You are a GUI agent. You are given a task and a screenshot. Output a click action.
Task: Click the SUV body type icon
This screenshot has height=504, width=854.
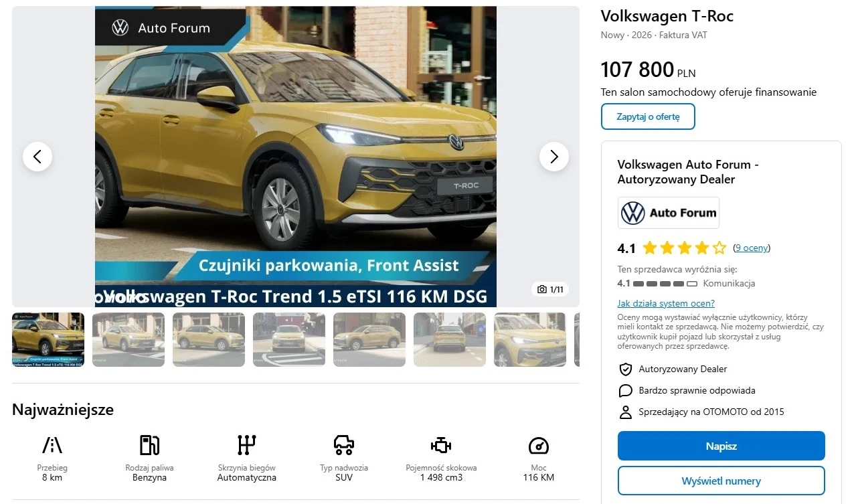(x=344, y=445)
